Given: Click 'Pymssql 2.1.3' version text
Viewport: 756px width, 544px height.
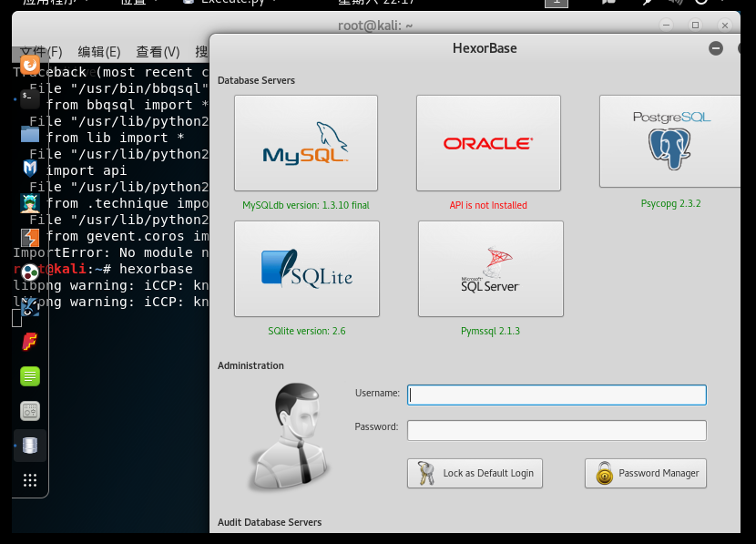Looking at the screenshot, I should pos(490,331).
